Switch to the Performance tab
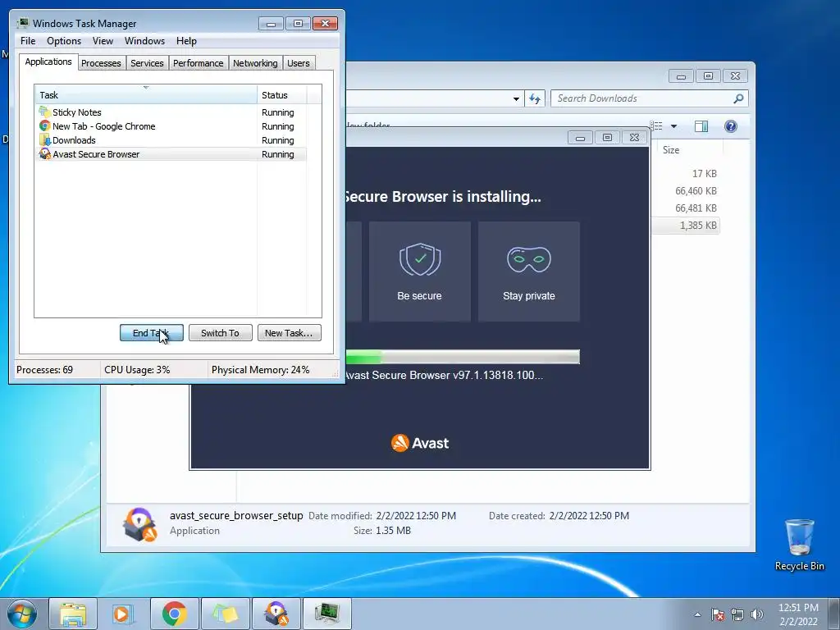Viewport: 840px width, 630px height. [198, 63]
